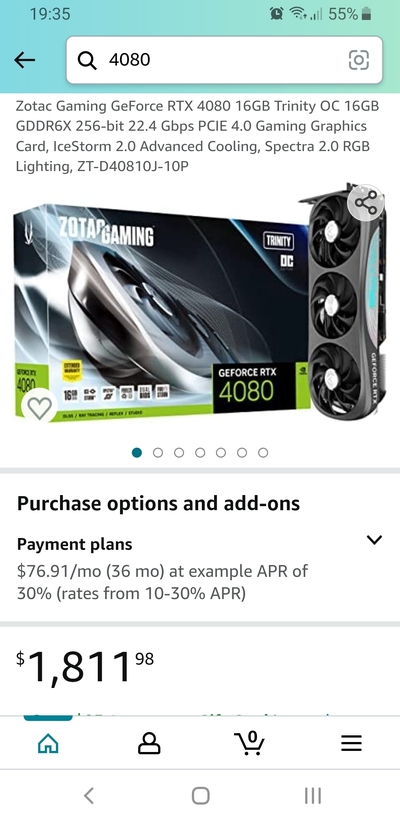The image size is (400, 822).
Task: Tap Android home navigation button
Action: pos(200,796)
